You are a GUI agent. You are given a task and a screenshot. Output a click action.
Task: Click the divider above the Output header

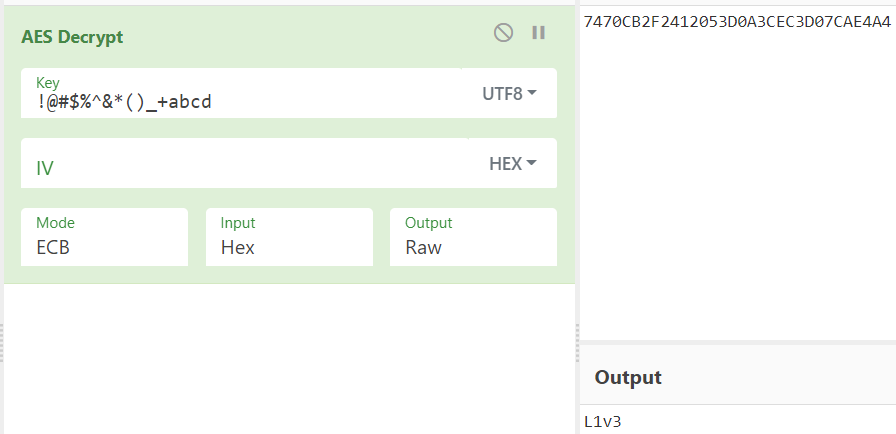(x=738, y=342)
